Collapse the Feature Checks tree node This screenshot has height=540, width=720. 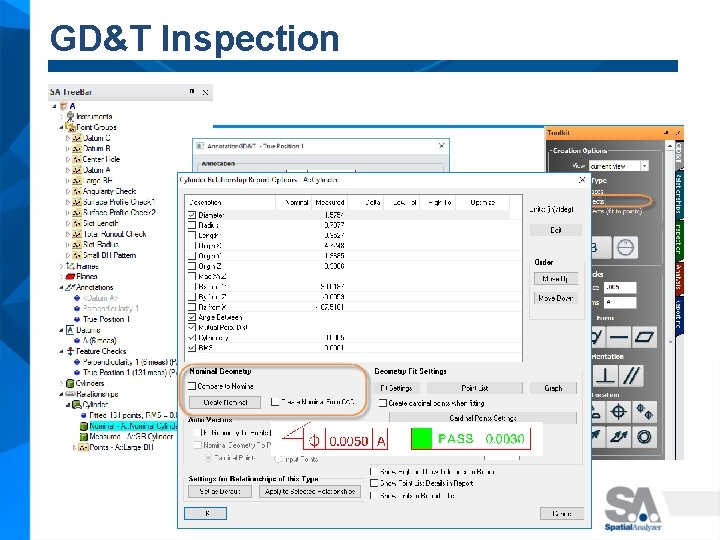(61, 351)
